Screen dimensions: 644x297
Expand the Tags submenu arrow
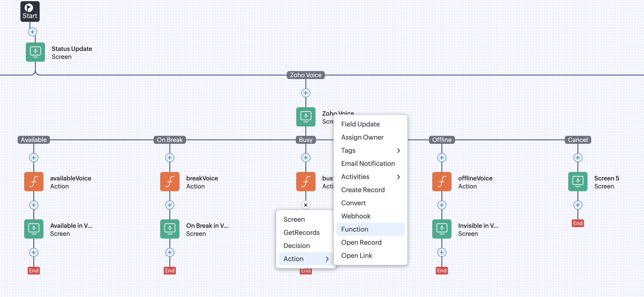tap(398, 151)
